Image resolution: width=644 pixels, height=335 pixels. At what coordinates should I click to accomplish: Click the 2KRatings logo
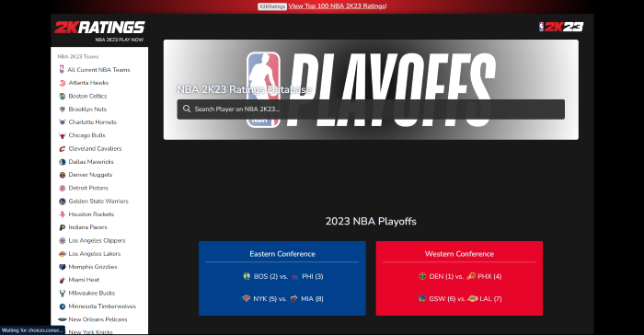pyautogui.click(x=99, y=27)
